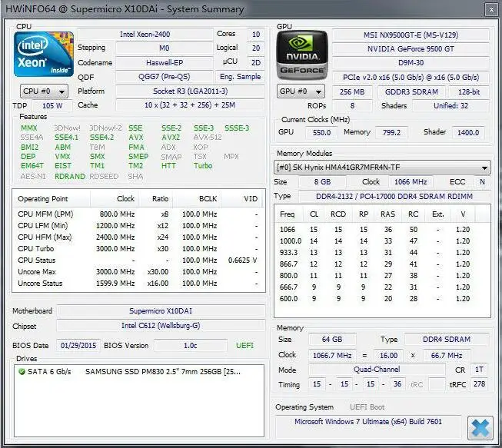Select the Uncore Max row
The image size is (502, 448).
(138, 272)
